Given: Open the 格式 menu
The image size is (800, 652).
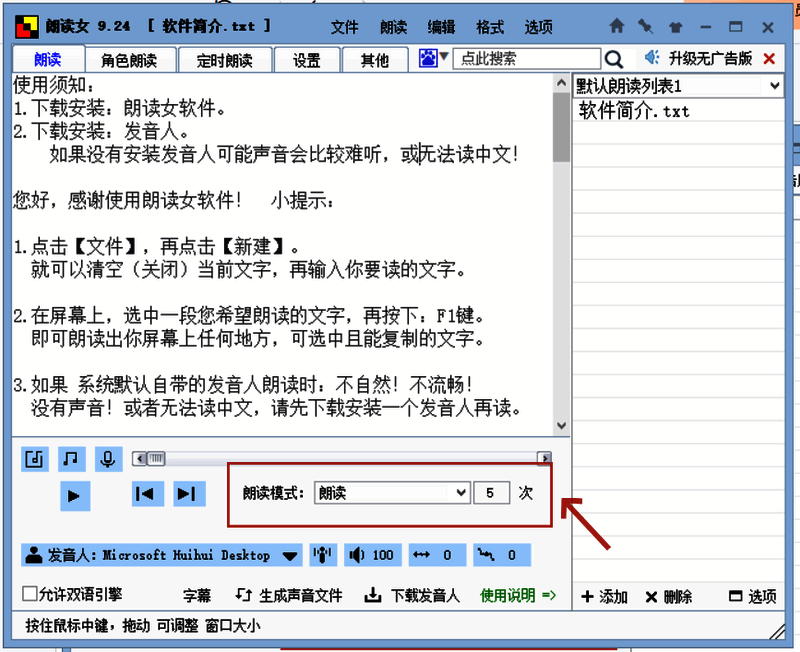Looking at the screenshot, I should (x=489, y=28).
